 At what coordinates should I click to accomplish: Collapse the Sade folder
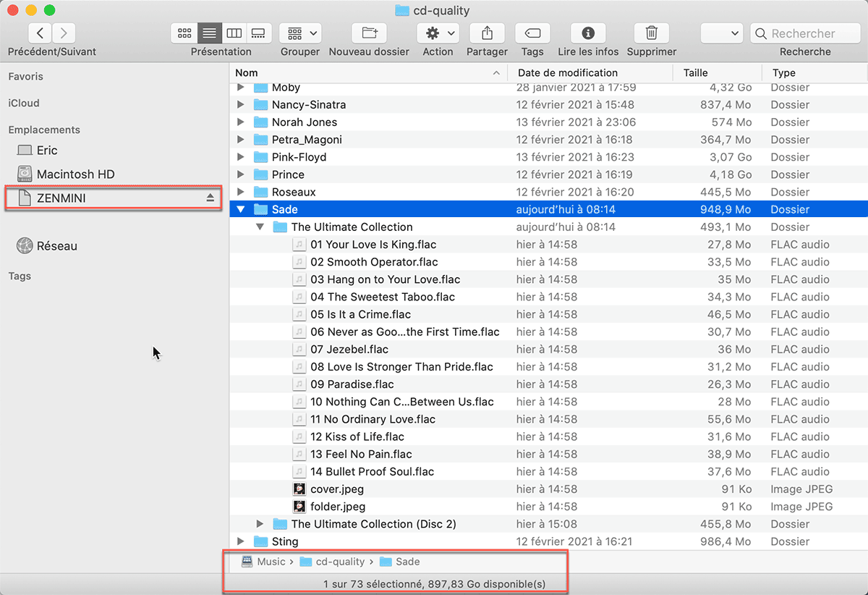click(x=242, y=210)
